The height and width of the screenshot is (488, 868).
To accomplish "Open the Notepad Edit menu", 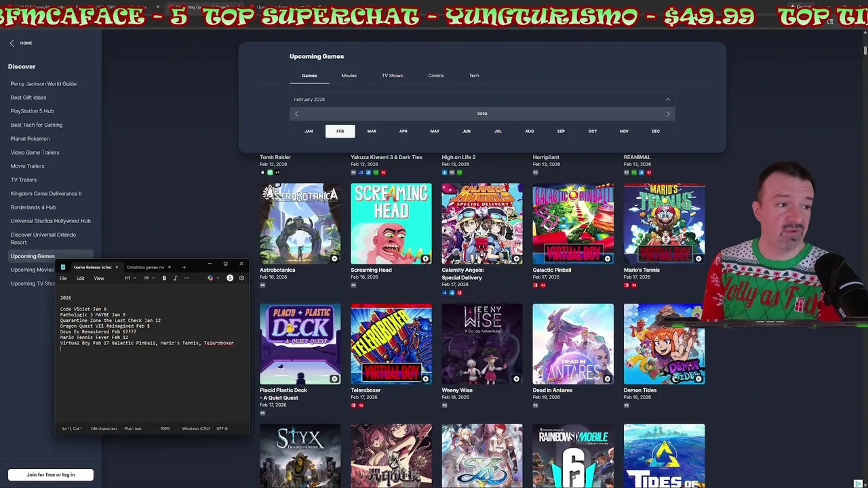I will 80,278.
